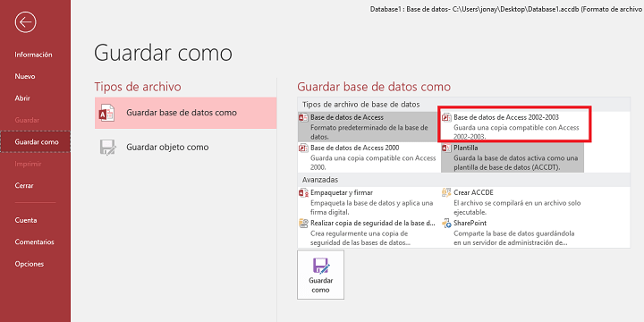The width and height of the screenshot is (644, 322).
Task: Click the Guardar base de datos como icon
Action: click(x=106, y=113)
